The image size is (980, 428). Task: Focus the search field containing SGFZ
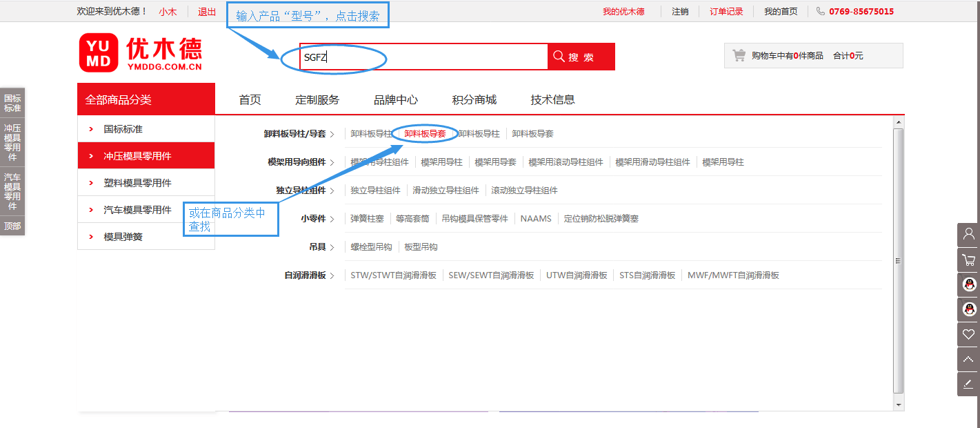423,57
